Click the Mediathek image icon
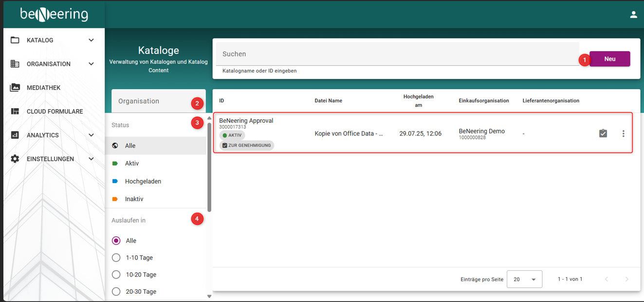This screenshot has height=302, width=644. [x=15, y=88]
